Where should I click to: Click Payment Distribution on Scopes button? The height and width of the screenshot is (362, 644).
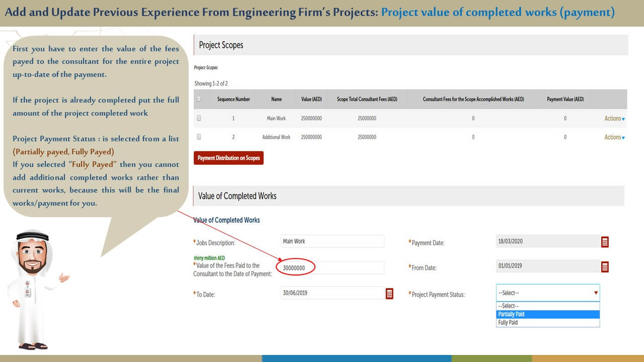(x=228, y=158)
